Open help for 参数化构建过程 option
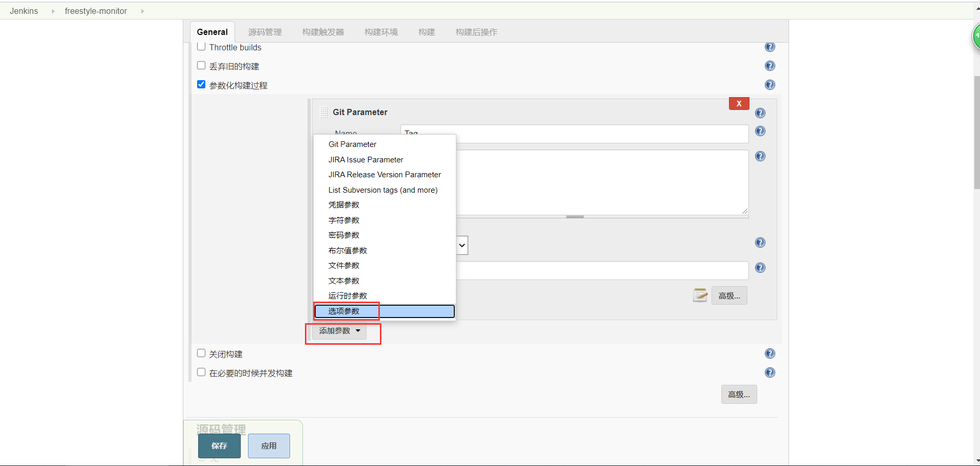 [770, 85]
